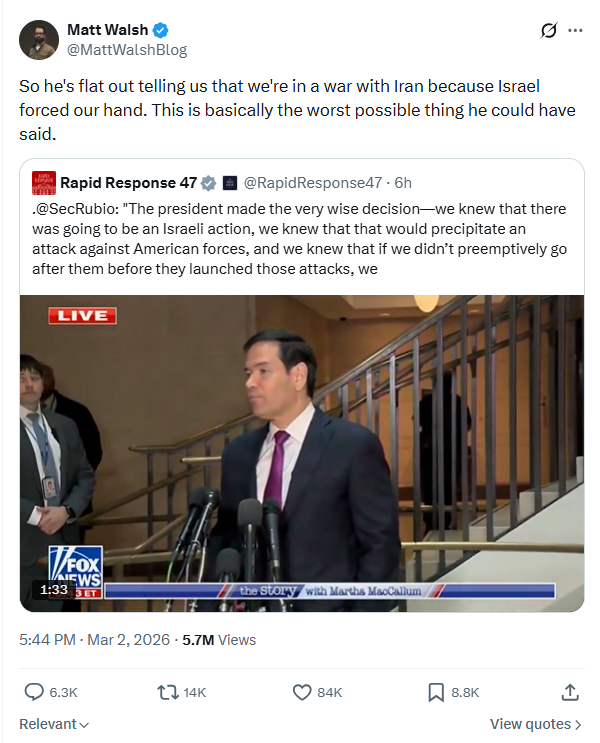Image resolution: width=600 pixels, height=743 pixels.
Task: Expand the Relevant replies sort dropdown
Action: pos(54,724)
